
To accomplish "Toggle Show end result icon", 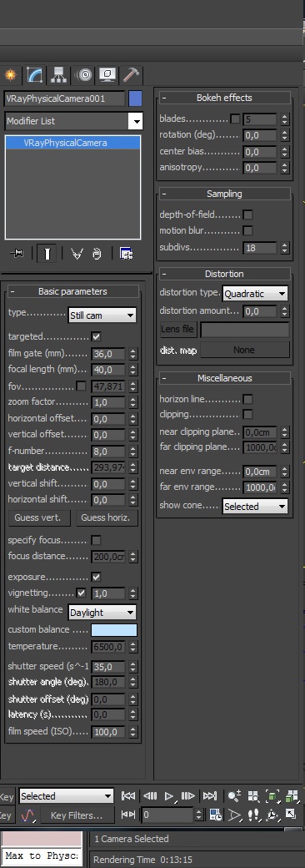I will point(47,254).
